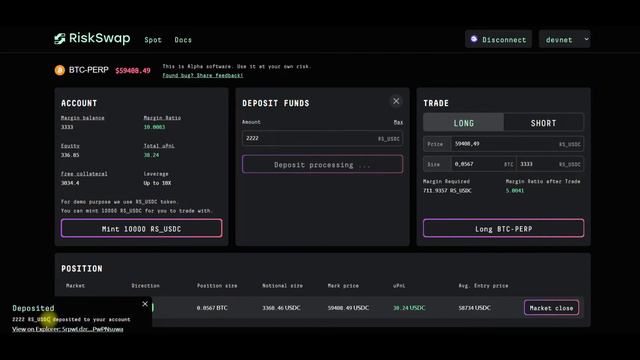Image resolution: width=640 pixels, height=360 pixels.
Task: Open the Spot page
Action: tap(153, 40)
